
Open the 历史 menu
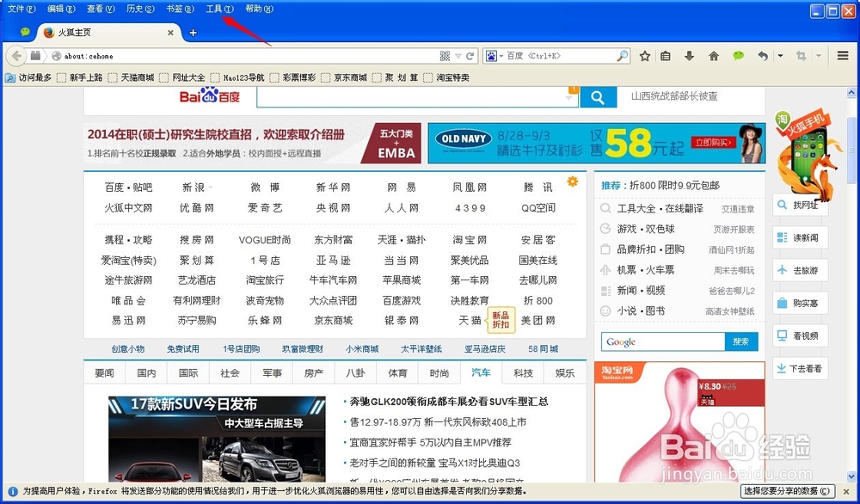click(140, 9)
